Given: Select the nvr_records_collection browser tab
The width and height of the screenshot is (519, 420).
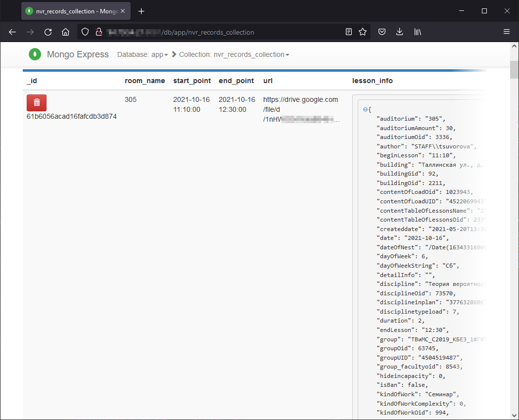Looking at the screenshot, I should coord(76,11).
